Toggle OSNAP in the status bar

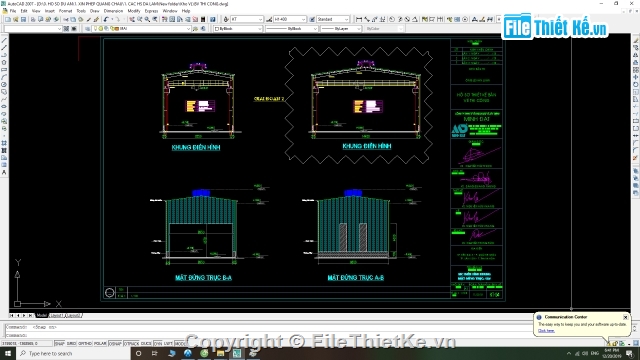(x=115, y=343)
